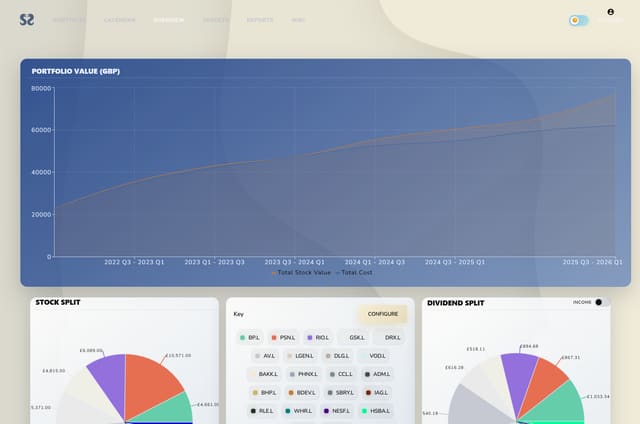Select the PHNX.L key chip

pos(304,374)
